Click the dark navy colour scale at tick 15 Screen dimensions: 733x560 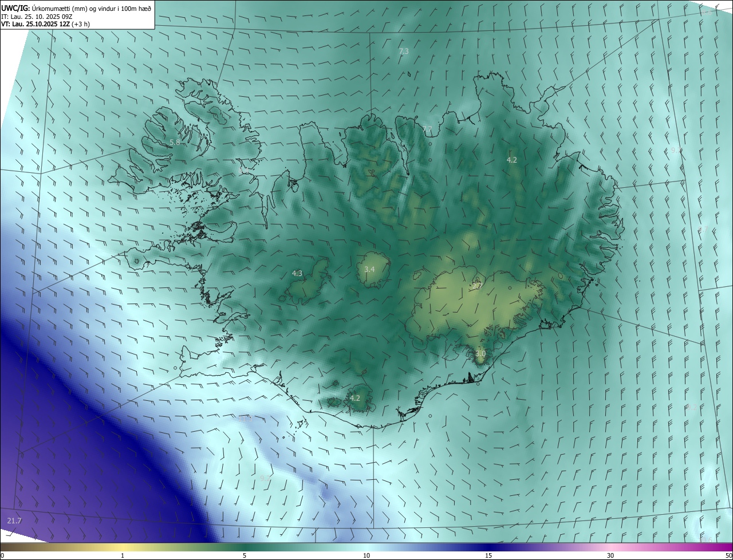(x=488, y=547)
